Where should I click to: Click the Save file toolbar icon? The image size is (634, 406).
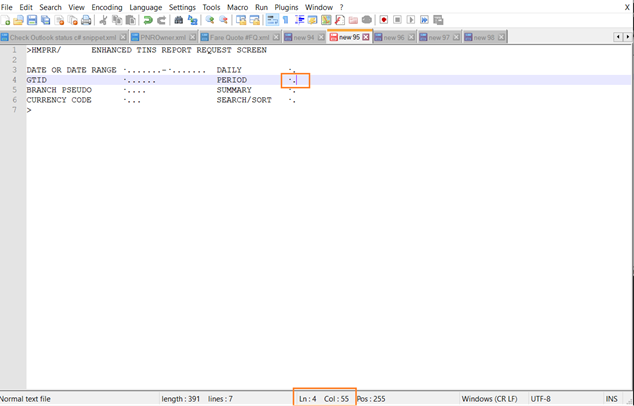(32, 20)
